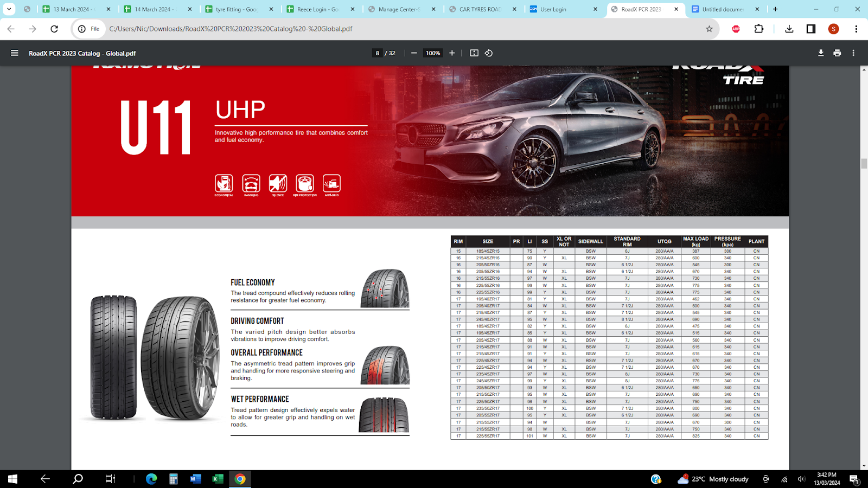
Task: Click the table cell 185/45ZR15
Action: (x=488, y=251)
